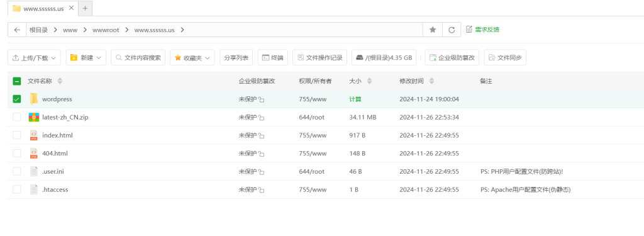Open the 收藏夹 dropdown

(192, 57)
